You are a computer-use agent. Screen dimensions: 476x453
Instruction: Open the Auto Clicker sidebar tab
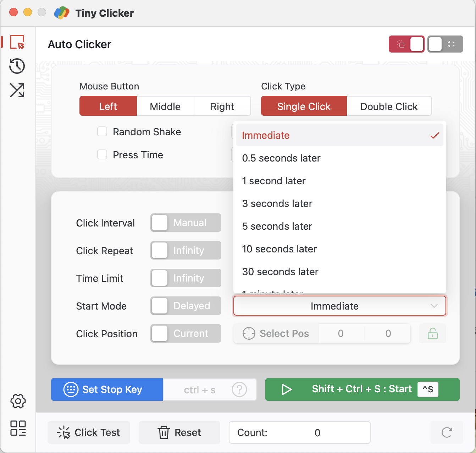click(17, 42)
